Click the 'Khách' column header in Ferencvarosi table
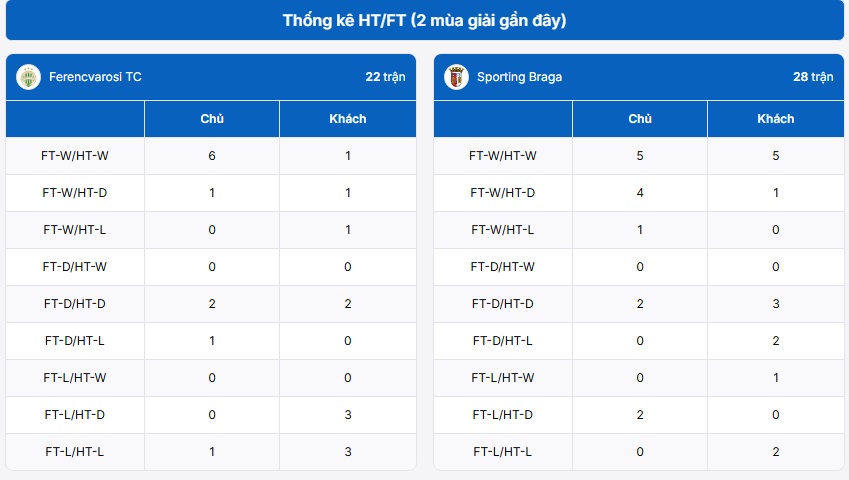The width and height of the screenshot is (849, 480). point(348,119)
